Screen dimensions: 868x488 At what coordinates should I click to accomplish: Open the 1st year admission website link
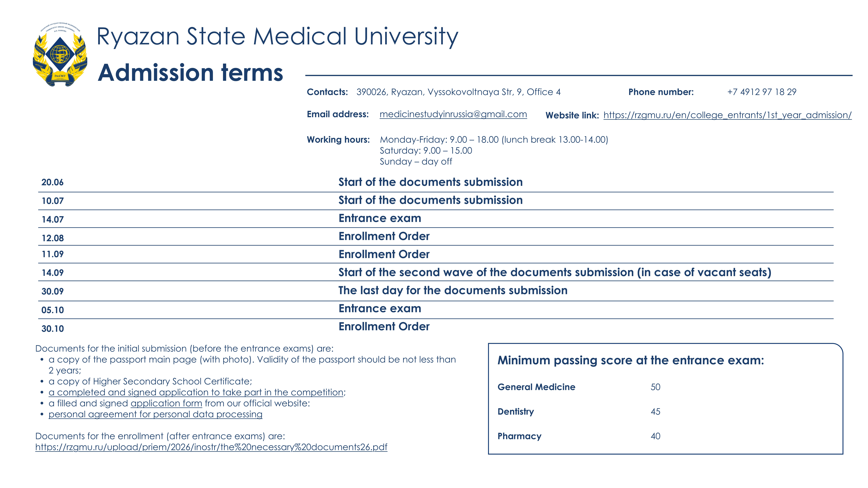[x=727, y=115]
